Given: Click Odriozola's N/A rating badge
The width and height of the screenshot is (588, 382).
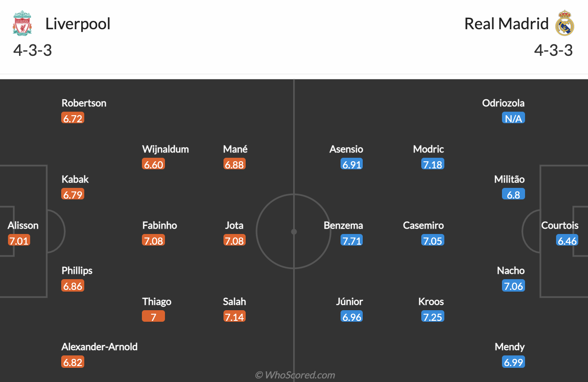Looking at the screenshot, I should [513, 118].
